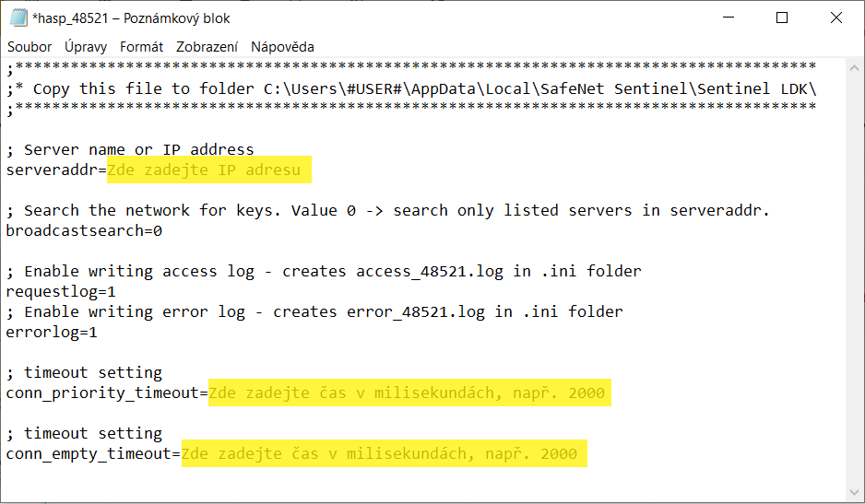
Task: Open the Soubor menu
Action: click(x=30, y=47)
